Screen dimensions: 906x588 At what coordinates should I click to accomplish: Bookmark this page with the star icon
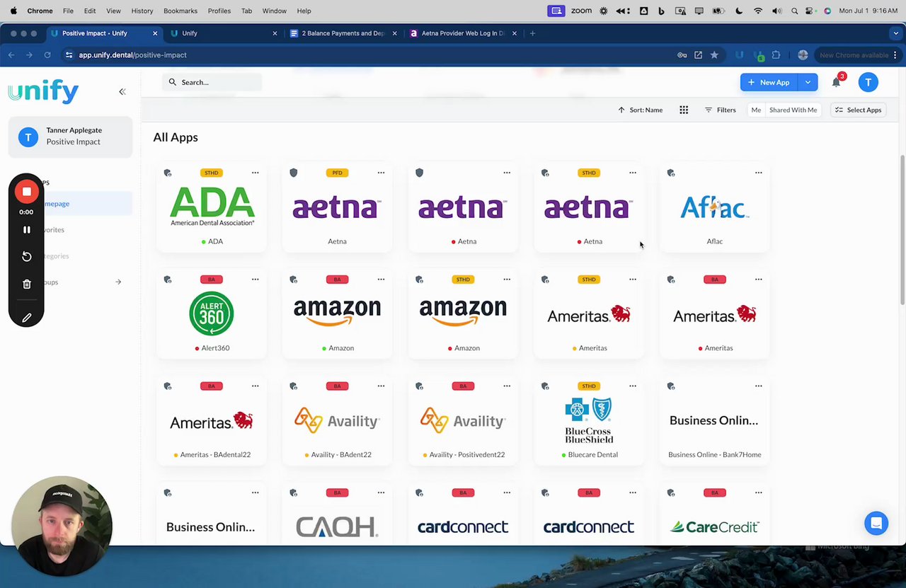[714, 55]
